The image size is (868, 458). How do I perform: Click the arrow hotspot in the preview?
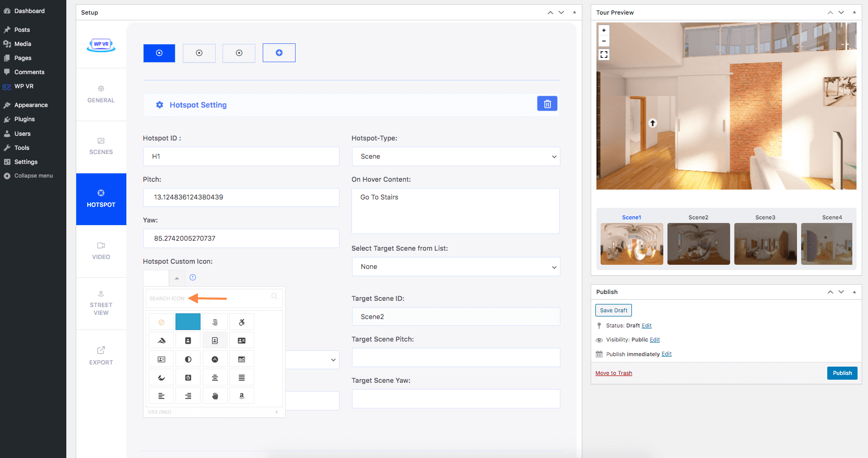[652, 123]
